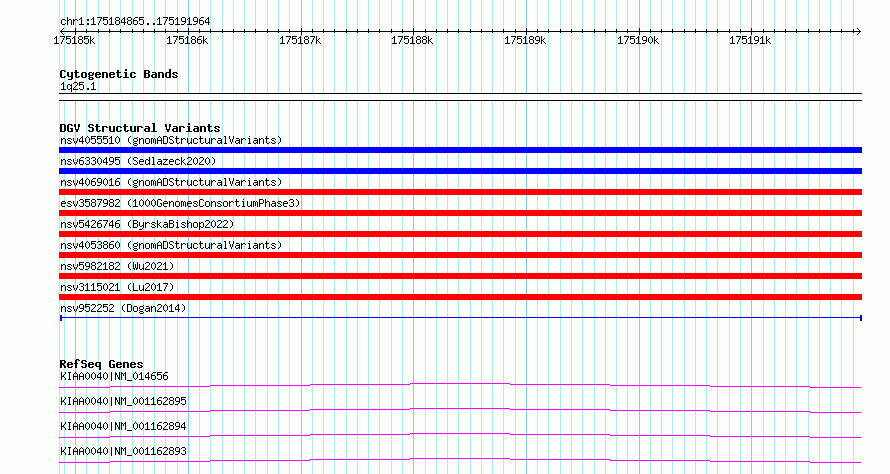Click the thin blue line of nsv952252
This screenshot has height=474, width=890.
[460, 318]
